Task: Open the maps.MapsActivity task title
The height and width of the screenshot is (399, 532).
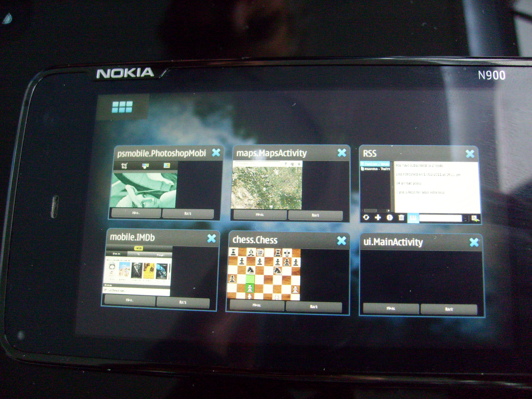Action: pos(271,153)
